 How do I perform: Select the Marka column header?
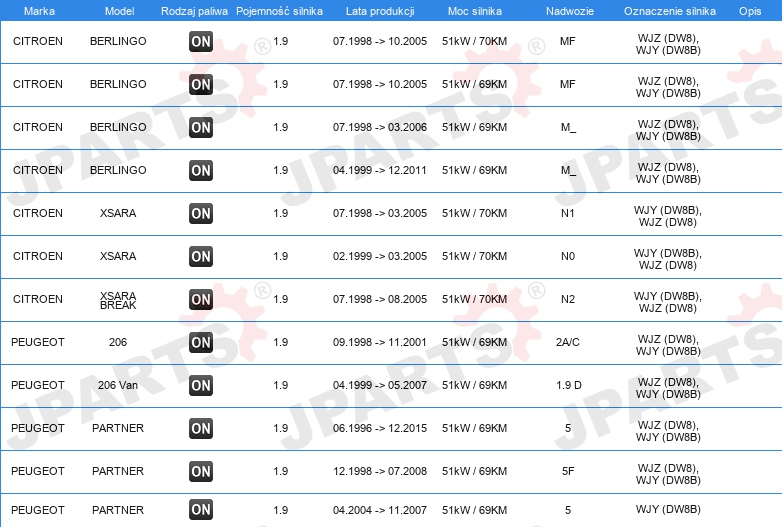coord(39,11)
